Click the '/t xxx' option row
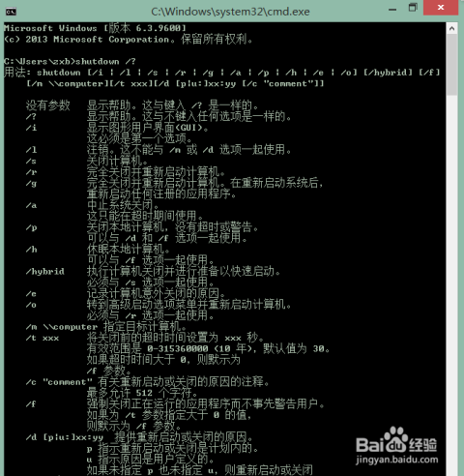 point(145,338)
